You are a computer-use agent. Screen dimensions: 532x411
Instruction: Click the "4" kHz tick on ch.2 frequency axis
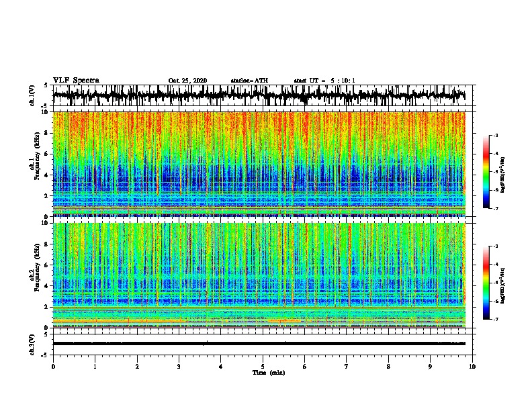tap(46, 286)
